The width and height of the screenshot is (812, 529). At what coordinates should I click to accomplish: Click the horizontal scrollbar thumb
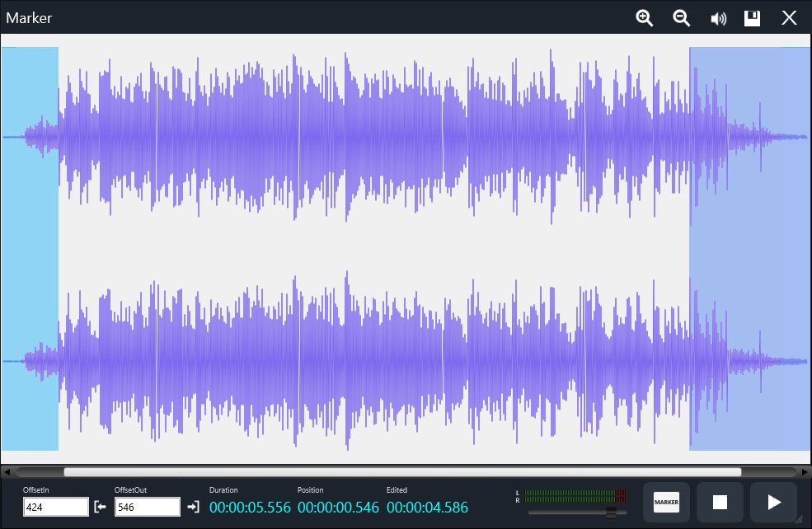click(402, 472)
